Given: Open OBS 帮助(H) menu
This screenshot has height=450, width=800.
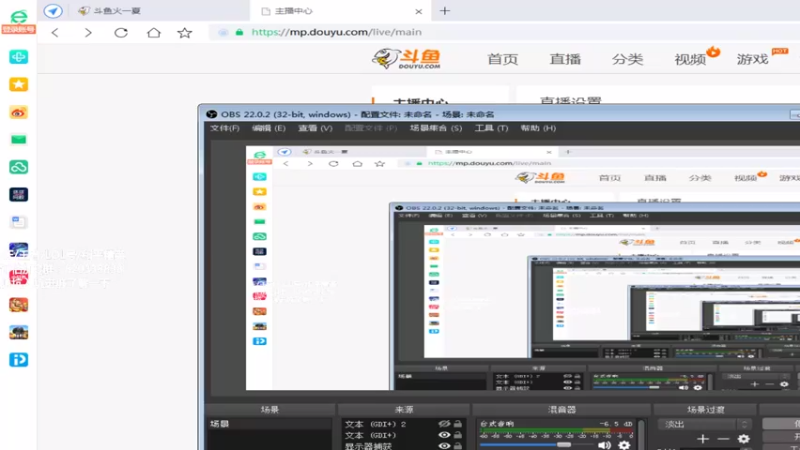Looking at the screenshot, I should tap(538, 128).
